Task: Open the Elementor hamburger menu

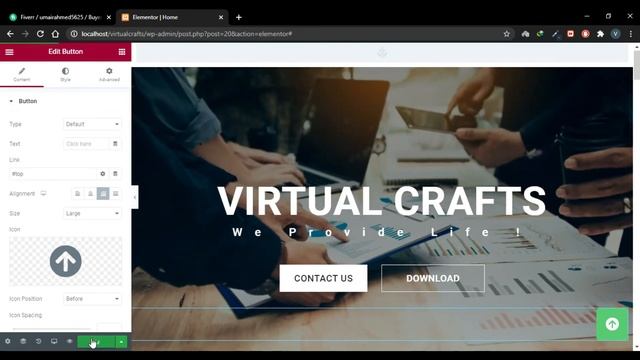Action: (9, 52)
